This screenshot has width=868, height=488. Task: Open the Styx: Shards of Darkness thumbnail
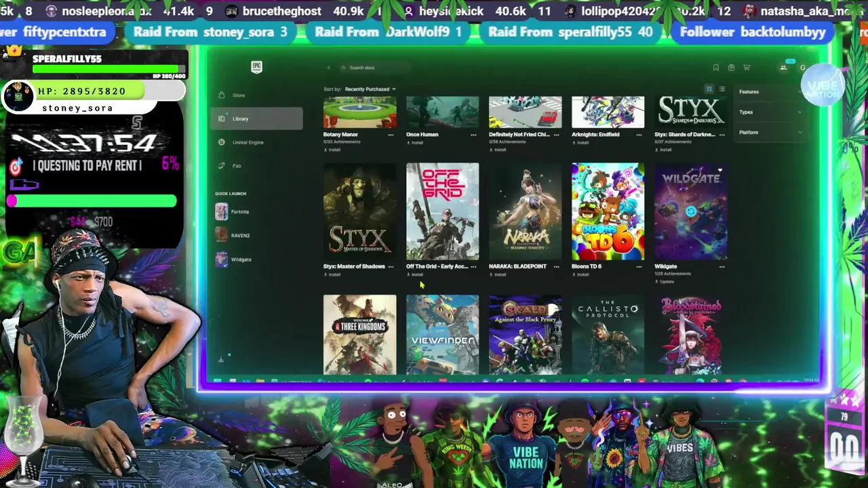tap(690, 112)
